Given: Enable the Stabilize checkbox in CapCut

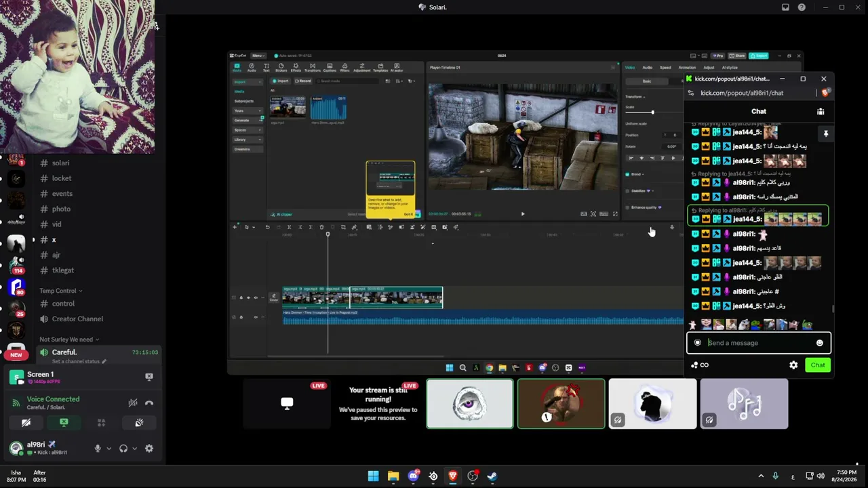Looking at the screenshot, I should tap(627, 191).
